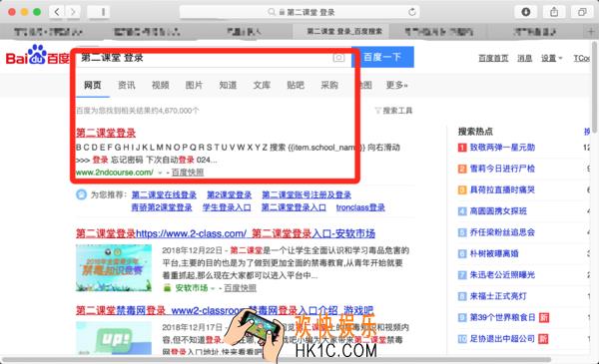599x364 pixels.
Task: Open hot topic 朱迅老公近照曝光
Action: (502, 274)
